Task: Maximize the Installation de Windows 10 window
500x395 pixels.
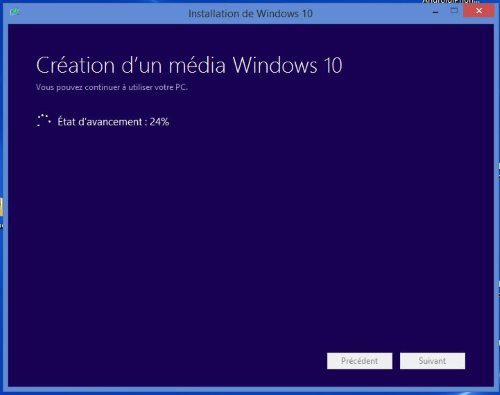Action: 454,11
